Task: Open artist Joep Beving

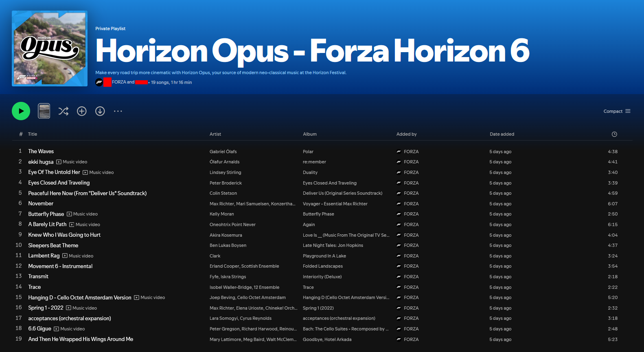Action: [222, 297]
